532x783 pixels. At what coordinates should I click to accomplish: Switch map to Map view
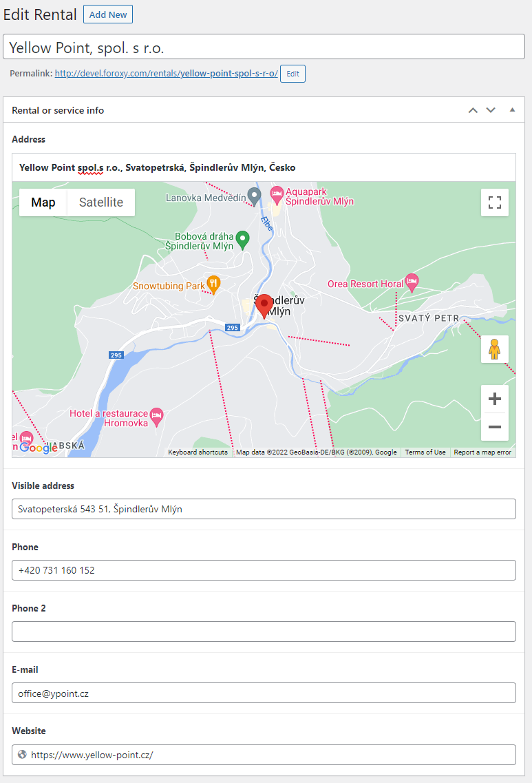pyautogui.click(x=43, y=202)
